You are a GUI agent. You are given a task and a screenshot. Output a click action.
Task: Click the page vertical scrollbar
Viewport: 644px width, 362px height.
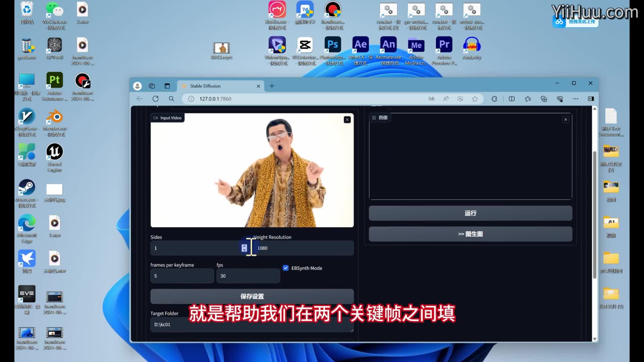(595, 215)
